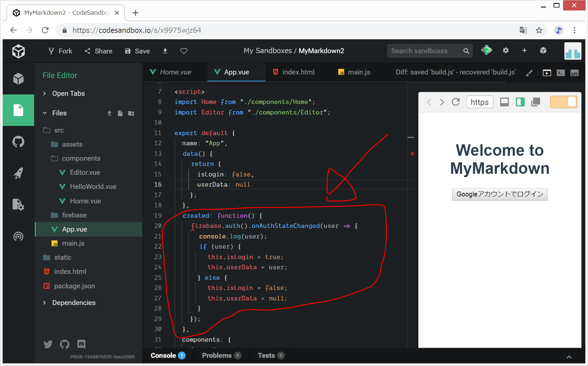Click the download sandbox icon
588x366 pixels.
(x=165, y=51)
